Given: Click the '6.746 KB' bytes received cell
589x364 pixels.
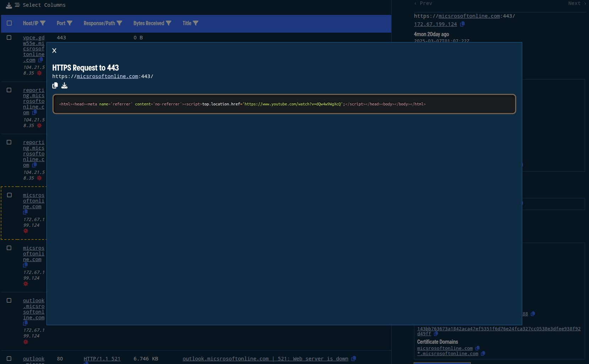Looking at the screenshot, I should point(146,359).
